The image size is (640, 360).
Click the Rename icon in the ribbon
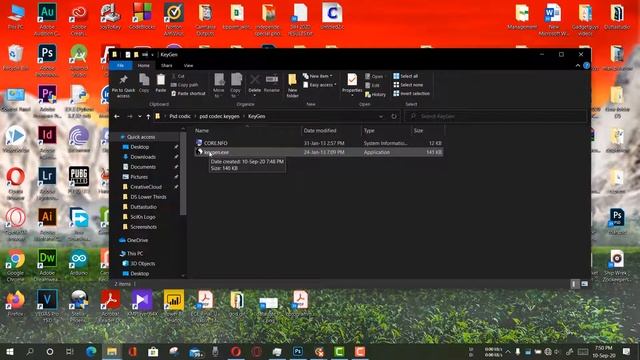(271, 84)
